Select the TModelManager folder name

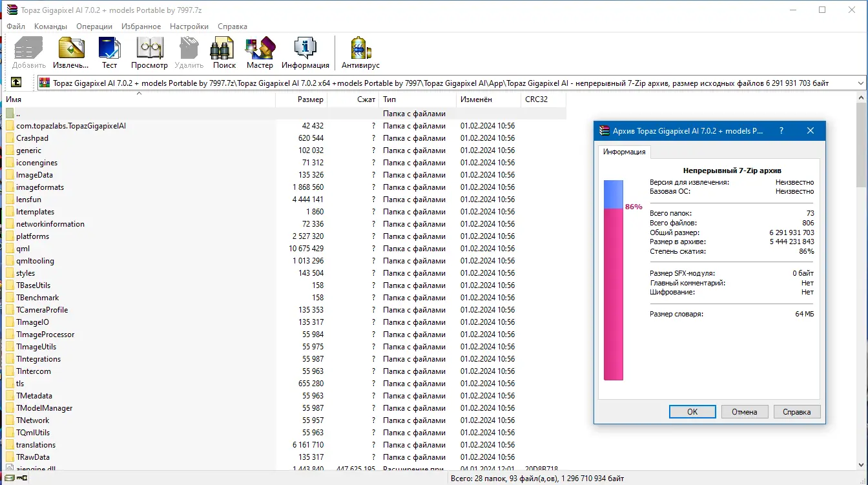(44, 408)
